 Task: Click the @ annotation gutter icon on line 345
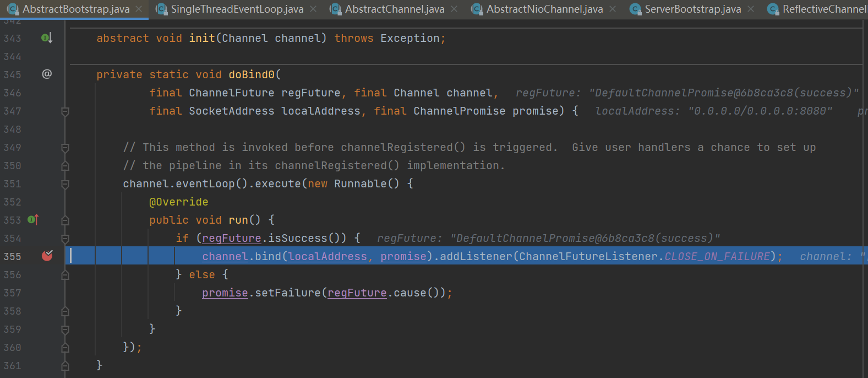click(47, 74)
